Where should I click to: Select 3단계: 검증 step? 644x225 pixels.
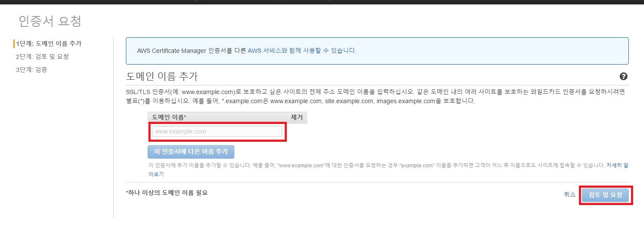tap(31, 69)
